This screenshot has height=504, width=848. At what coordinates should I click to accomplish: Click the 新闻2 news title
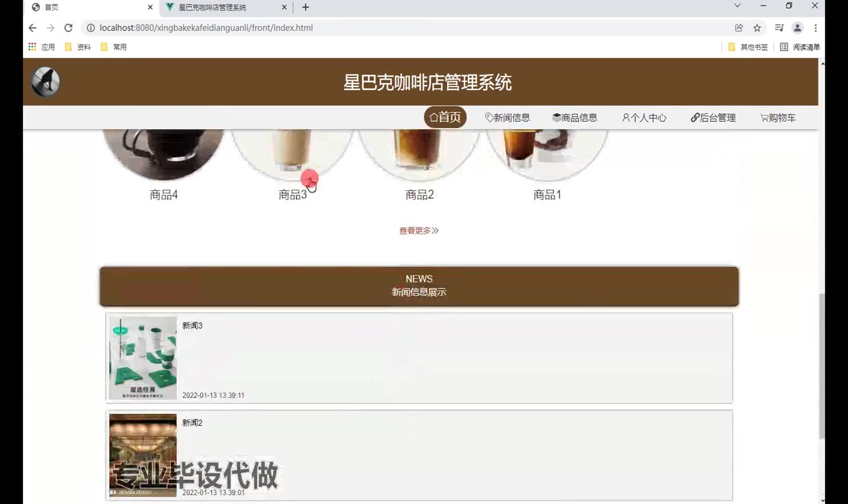192,423
